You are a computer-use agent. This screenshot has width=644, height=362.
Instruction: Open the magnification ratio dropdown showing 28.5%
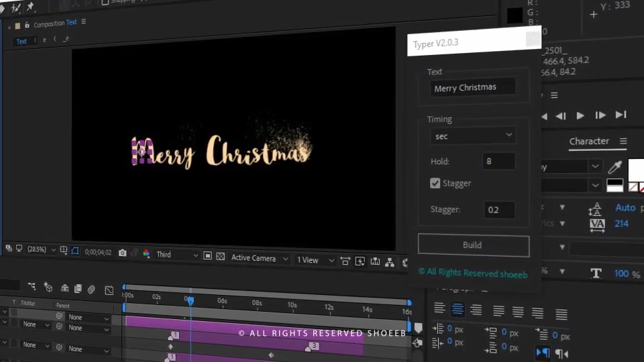[42, 249]
